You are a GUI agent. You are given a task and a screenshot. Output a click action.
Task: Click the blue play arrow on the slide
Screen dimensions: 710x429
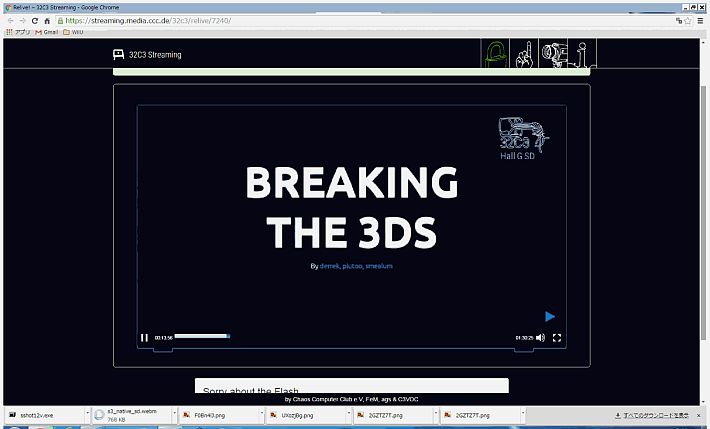pos(550,316)
